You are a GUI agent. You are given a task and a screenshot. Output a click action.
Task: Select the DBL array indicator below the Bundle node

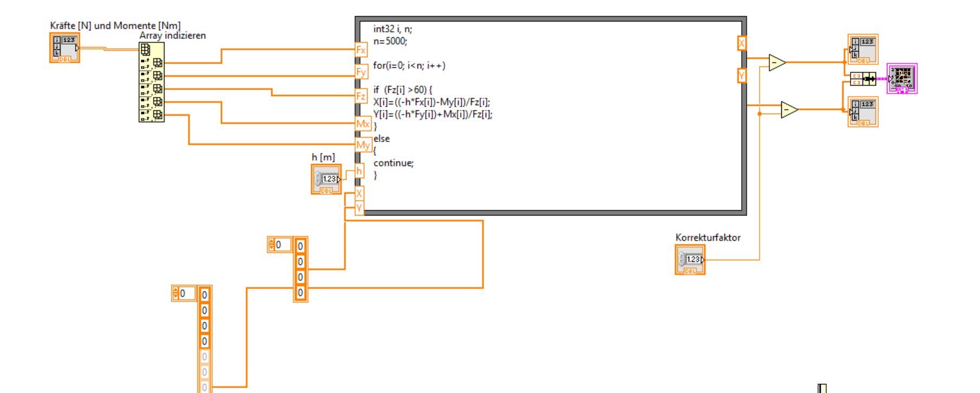click(863, 113)
